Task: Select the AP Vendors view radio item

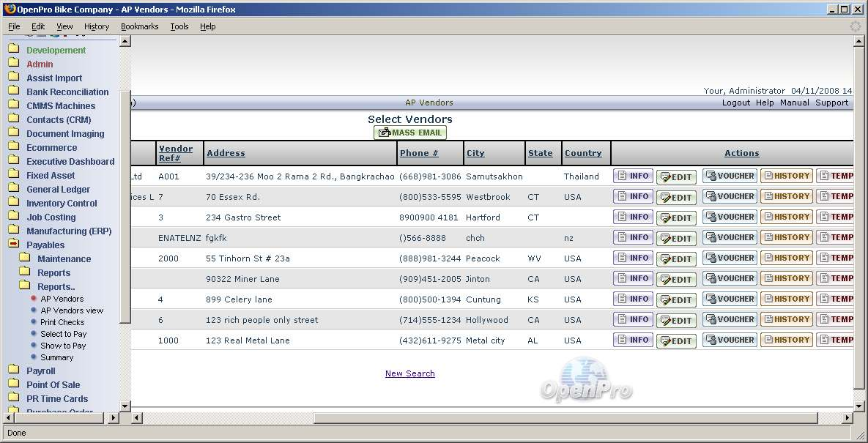Action: pyautogui.click(x=72, y=310)
